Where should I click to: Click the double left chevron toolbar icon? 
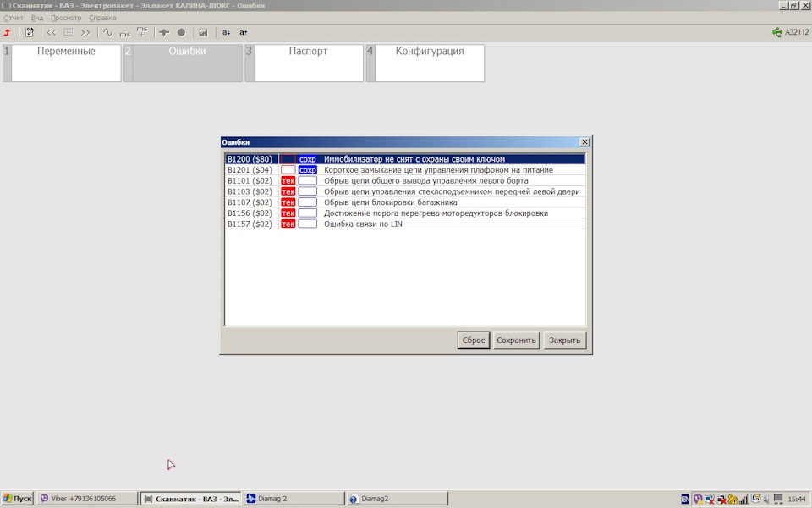click(52, 33)
